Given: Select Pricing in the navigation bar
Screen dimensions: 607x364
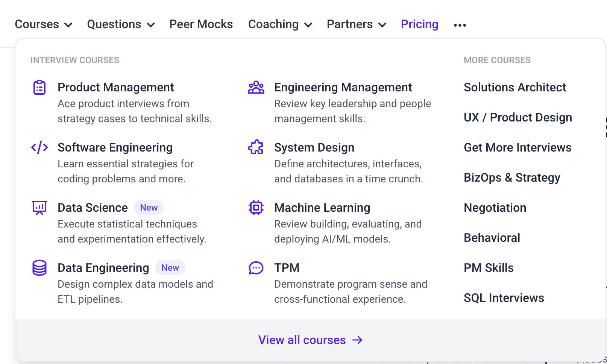Looking at the screenshot, I should point(419,24).
